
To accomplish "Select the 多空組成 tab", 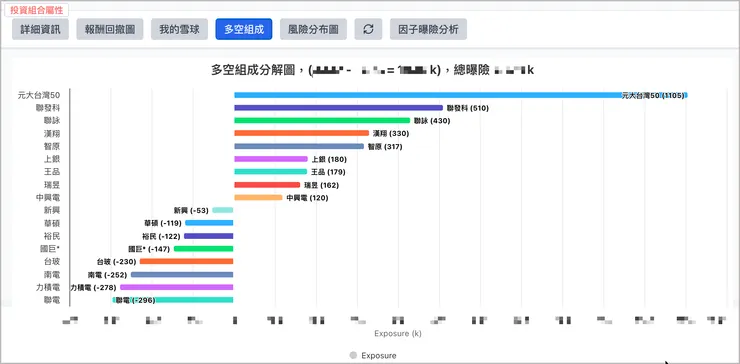I will (x=244, y=29).
